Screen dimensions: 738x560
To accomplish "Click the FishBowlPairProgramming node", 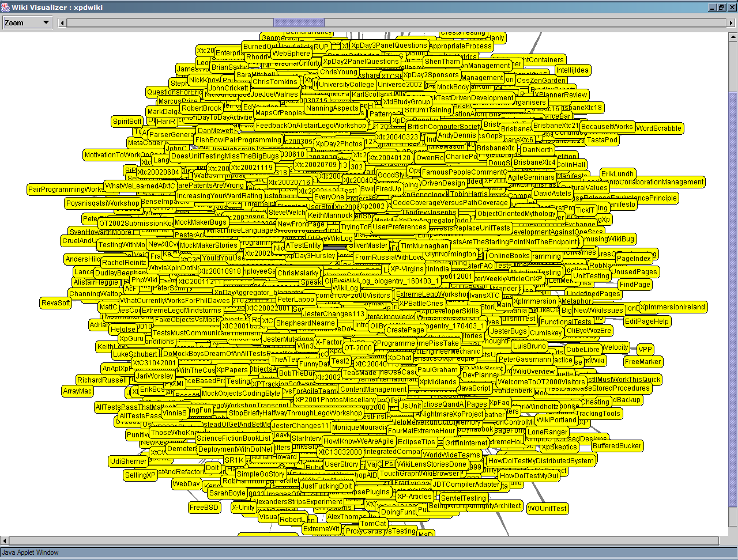I will coord(238,140).
